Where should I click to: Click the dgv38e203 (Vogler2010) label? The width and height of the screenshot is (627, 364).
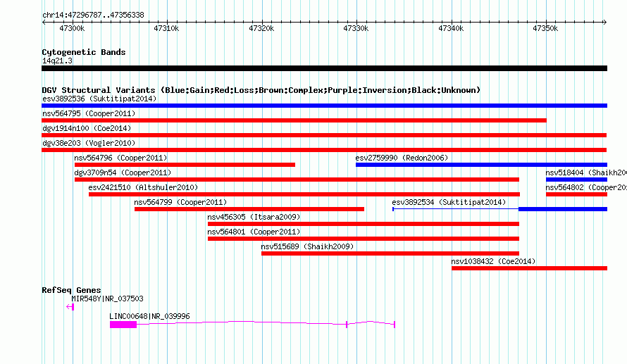point(89,143)
